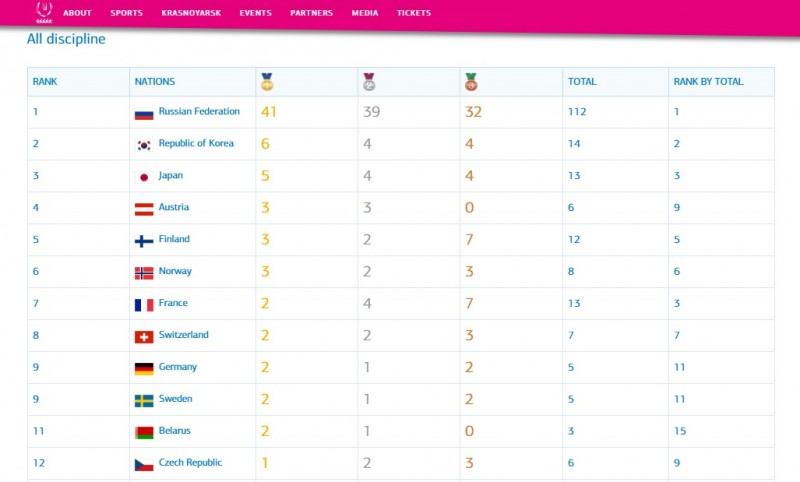Click the Sweden flag icon
Viewport: 800px width, 482px height.
tap(144, 400)
